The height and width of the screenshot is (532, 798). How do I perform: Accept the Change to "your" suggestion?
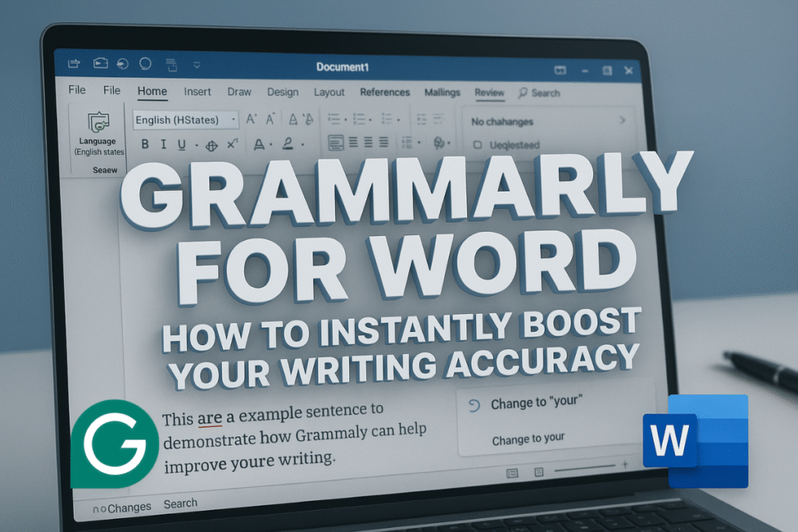click(536, 403)
